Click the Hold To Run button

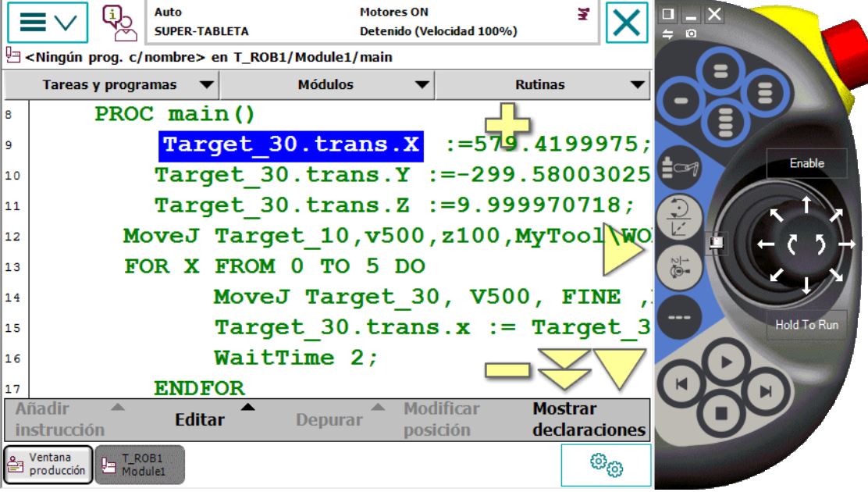click(806, 325)
